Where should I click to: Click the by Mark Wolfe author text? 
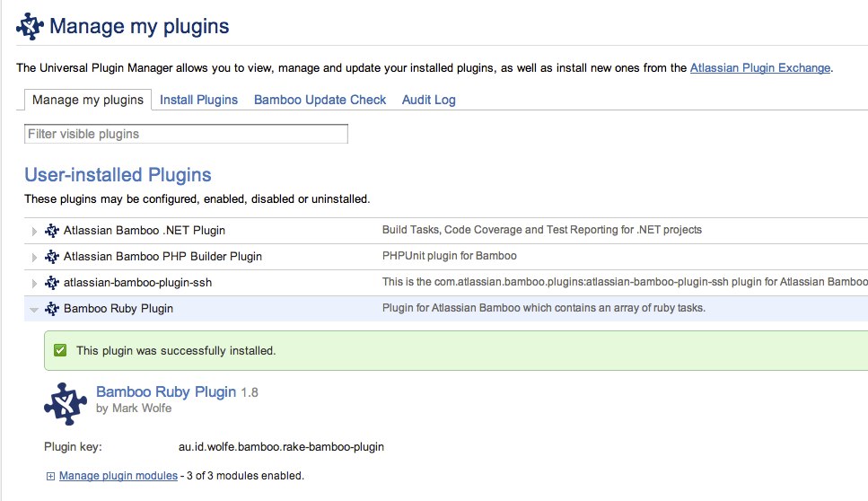coord(134,408)
